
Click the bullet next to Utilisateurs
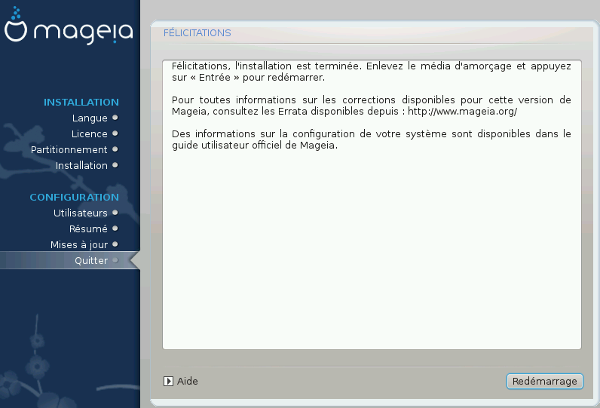[115, 212]
